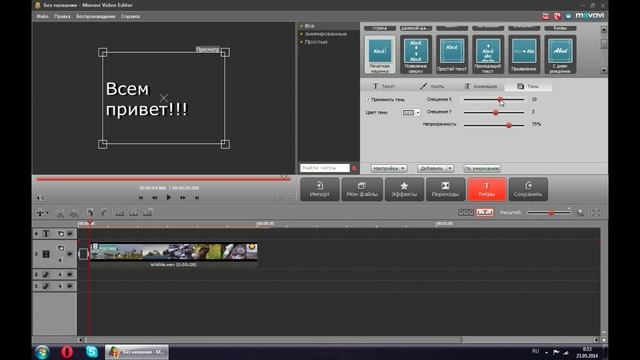Switch to the Кисть tab
This screenshot has height=360, width=640.
432,86
